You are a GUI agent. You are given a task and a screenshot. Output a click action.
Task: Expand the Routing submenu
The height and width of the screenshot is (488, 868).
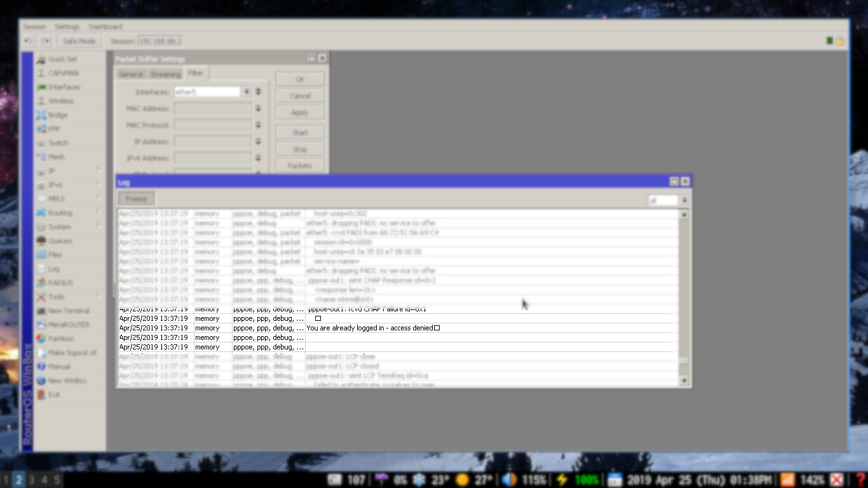pyautogui.click(x=99, y=213)
